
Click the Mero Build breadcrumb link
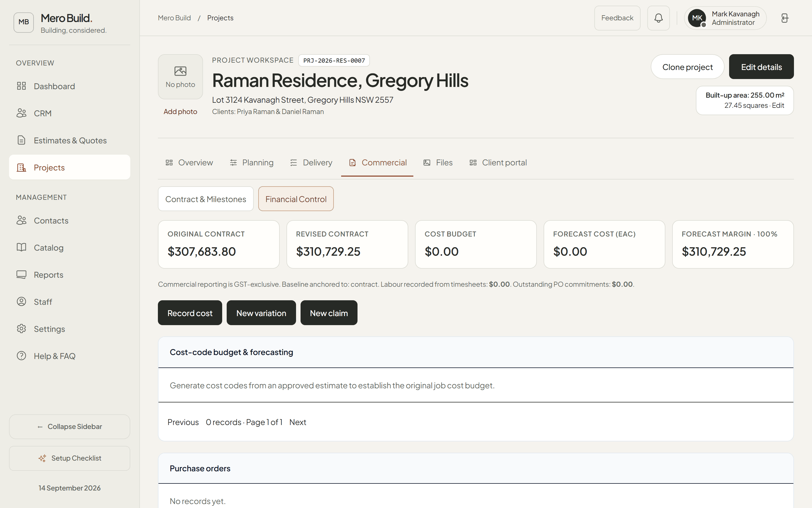175,18
